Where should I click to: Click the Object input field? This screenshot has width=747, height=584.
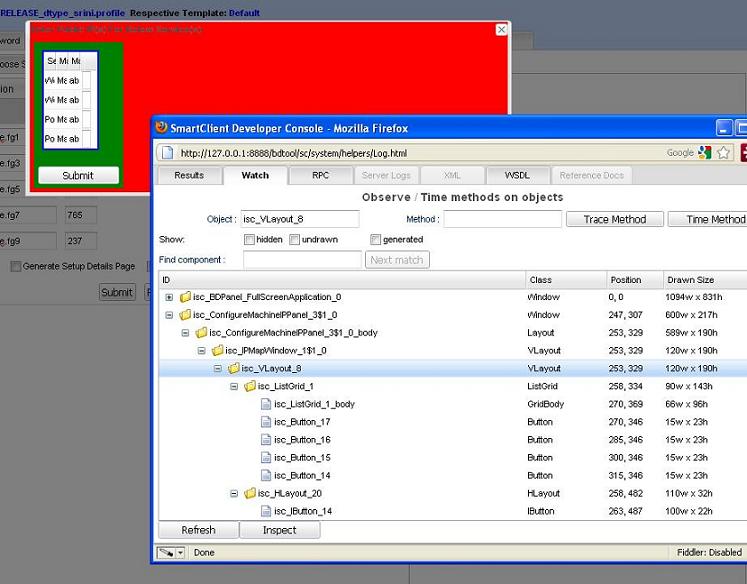(x=298, y=219)
